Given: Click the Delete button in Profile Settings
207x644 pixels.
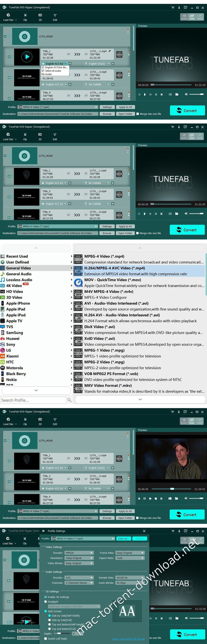Looking at the screenshot, I should (140, 539).
